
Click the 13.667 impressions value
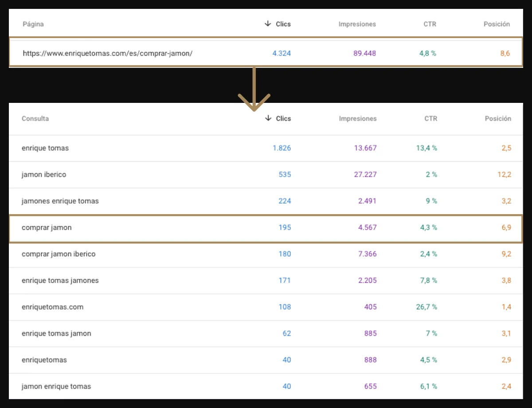[365, 148]
